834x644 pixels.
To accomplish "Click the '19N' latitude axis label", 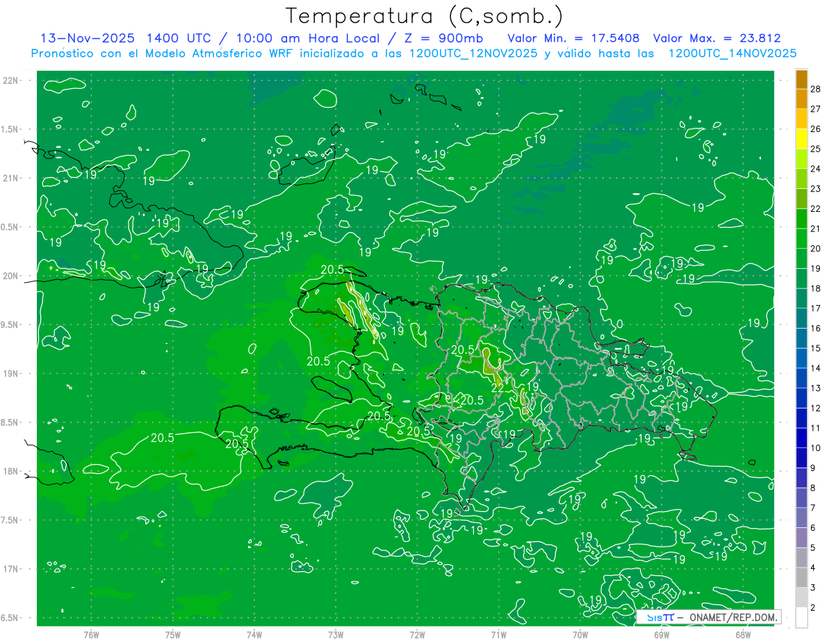I will click(10, 374).
